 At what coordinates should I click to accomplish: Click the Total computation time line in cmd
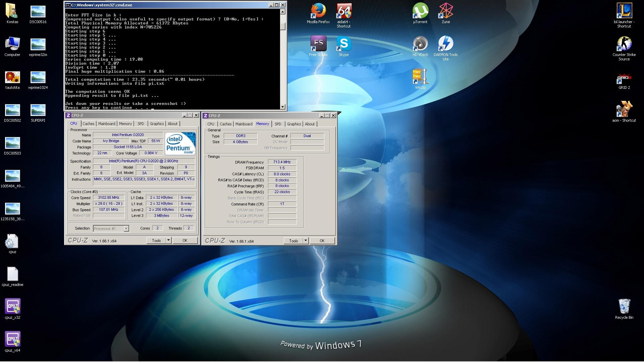135,79
